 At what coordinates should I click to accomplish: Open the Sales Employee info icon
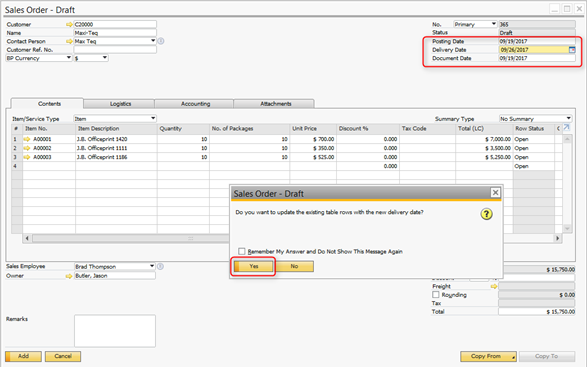(x=160, y=266)
